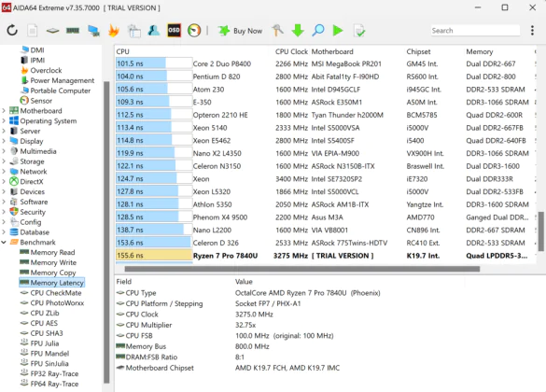Expand the DirectX tree node
The height and width of the screenshot is (392, 546).
[x=4, y=181]
